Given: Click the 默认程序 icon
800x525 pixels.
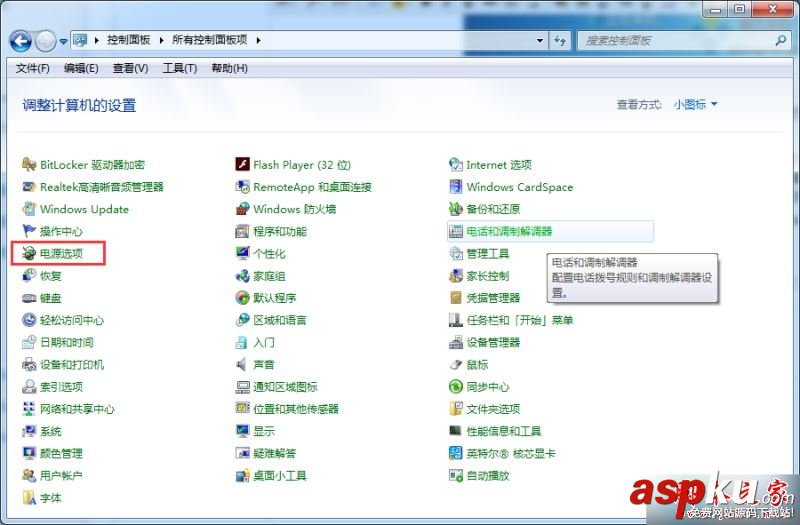Looking at the screenshot, I should coord(242,298).
